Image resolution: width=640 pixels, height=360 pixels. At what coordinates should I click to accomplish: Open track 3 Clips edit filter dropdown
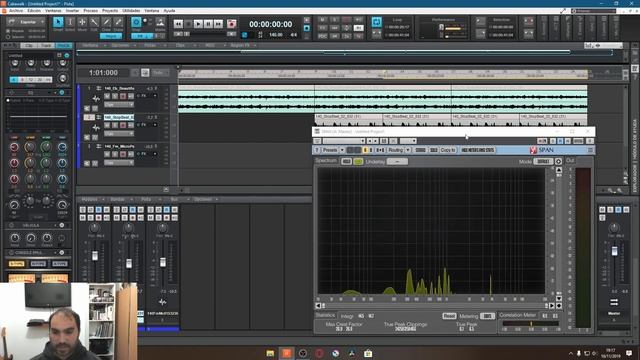119,162
